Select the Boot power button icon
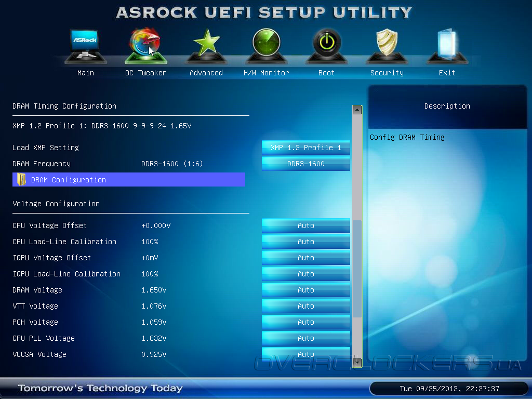Screen dimensions: 532x399 click(x=326, y=46)
